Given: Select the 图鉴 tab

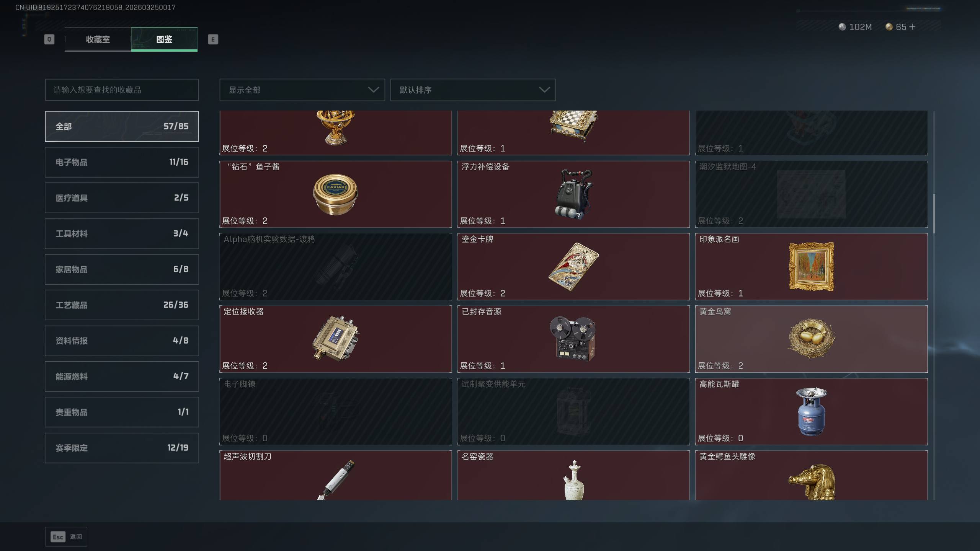Looking at the screenshot, I should (164, 39).
